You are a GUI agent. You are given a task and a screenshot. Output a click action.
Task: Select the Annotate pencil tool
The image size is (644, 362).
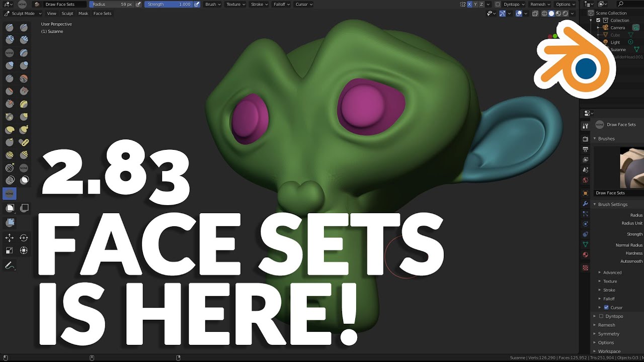10,265
